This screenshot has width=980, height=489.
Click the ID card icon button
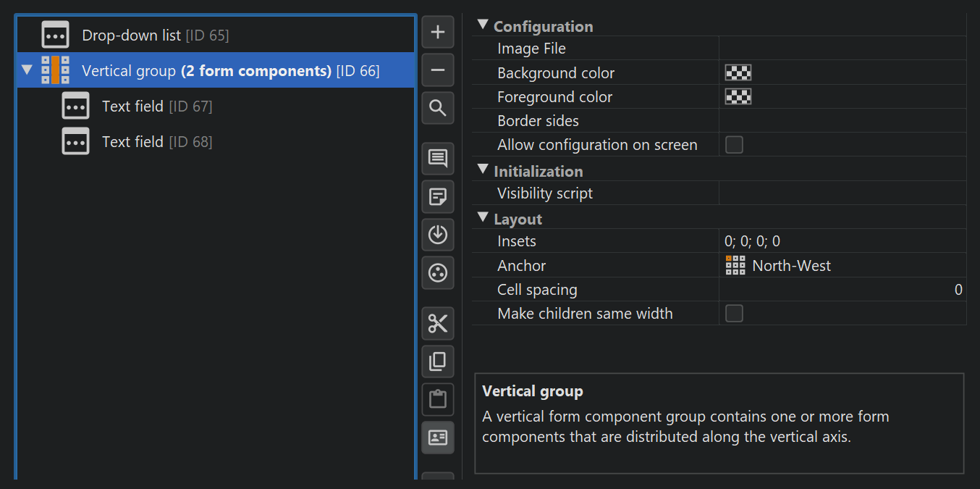coord(438,438)
